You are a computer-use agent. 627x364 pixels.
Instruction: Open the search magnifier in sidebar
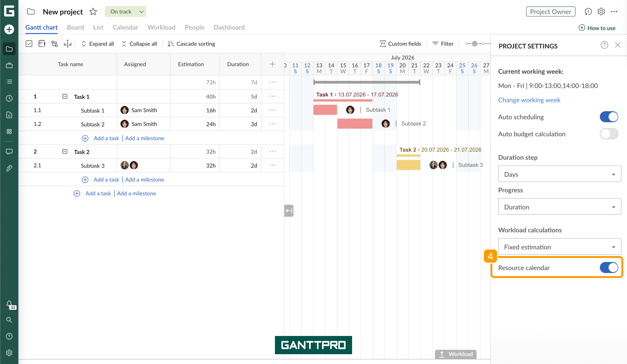click(x=9, y=320)
